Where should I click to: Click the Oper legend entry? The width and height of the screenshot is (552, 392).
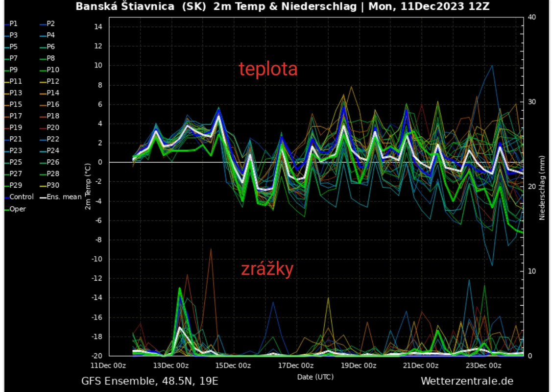click(15, 209)
